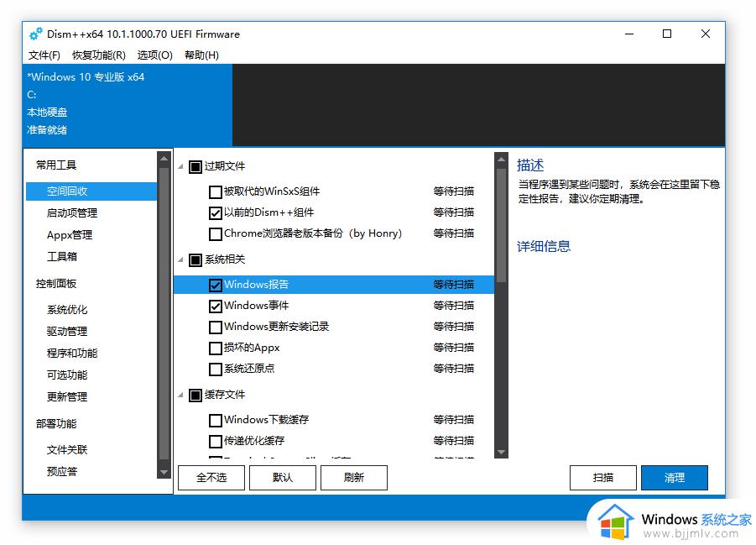
Task: Uncheck the Windows事件 checkbox
Action: tap(216, 306)
